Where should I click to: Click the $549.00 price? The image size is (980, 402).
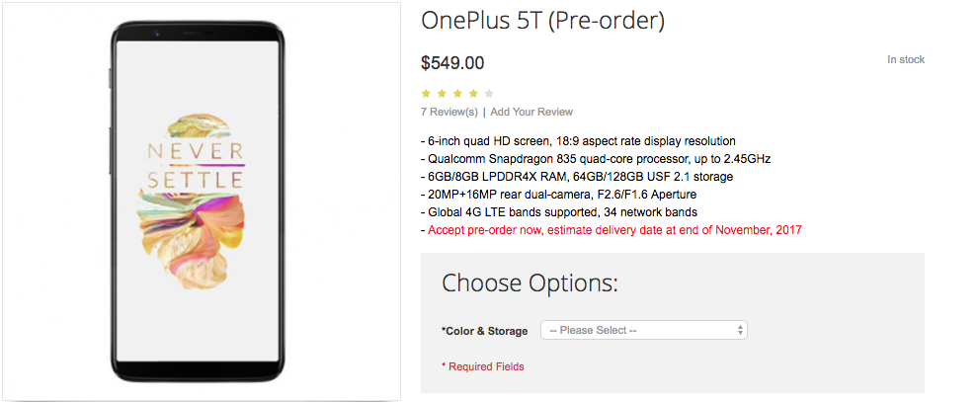(452, 63)
